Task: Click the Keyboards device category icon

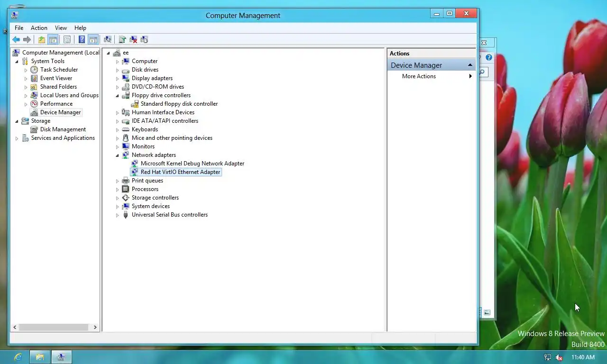Action: tap(126, 129)
